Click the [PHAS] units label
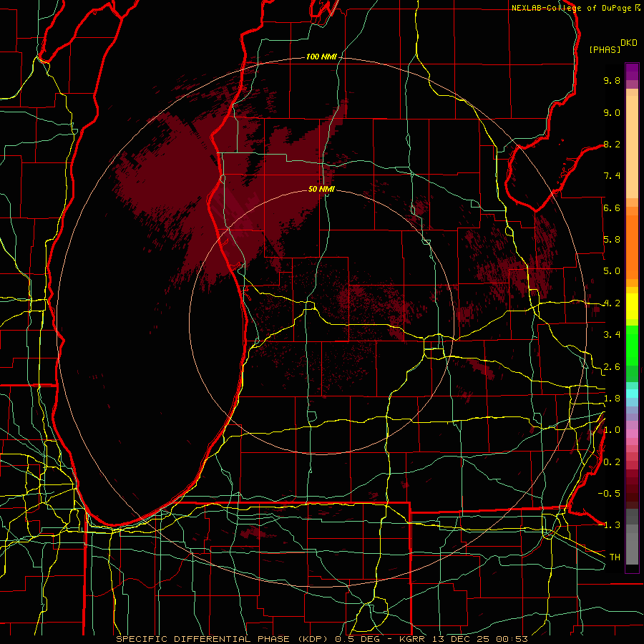644x644 pixels. click(x=605, y=49)
